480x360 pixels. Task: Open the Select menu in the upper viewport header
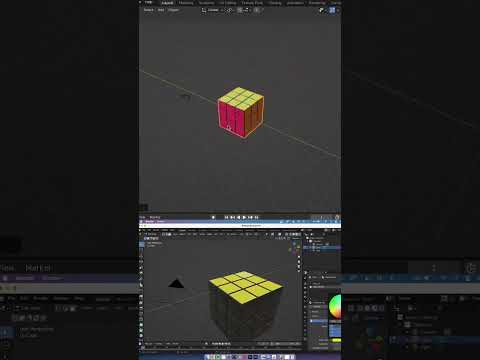149,10
